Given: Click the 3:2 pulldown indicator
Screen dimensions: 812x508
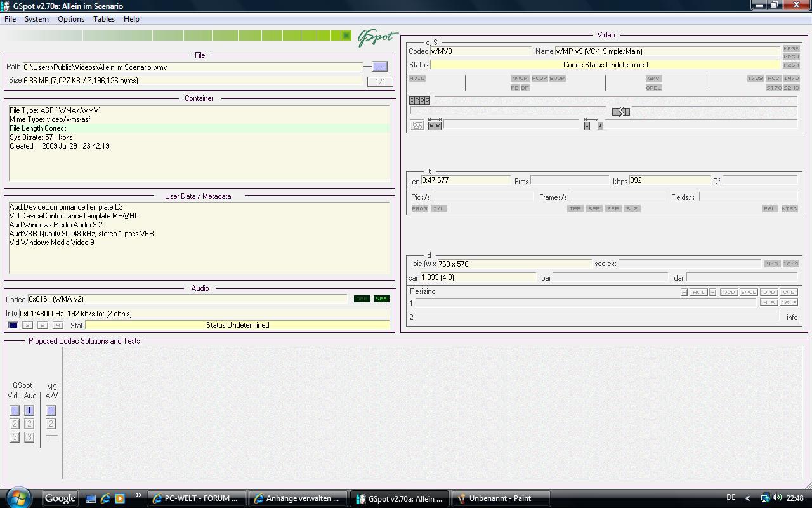Looking at the screenshot, I should (x=632, y=208).
